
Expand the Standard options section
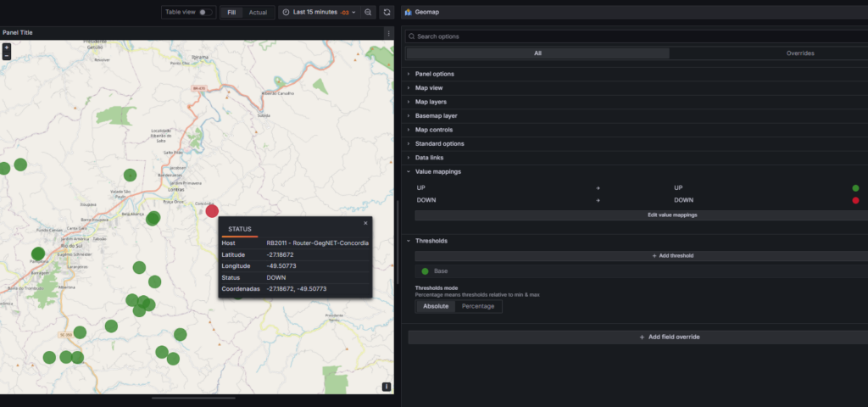point(439,143)
